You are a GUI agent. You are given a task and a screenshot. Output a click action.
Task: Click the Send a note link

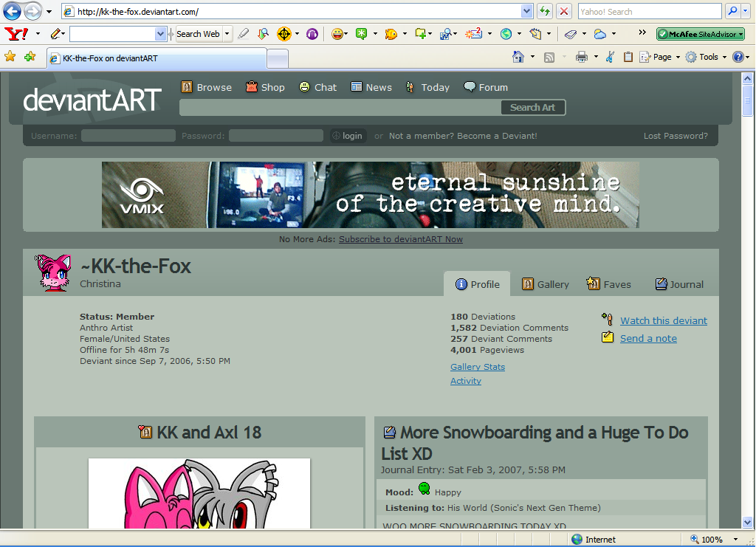click(x=648, y=338)
